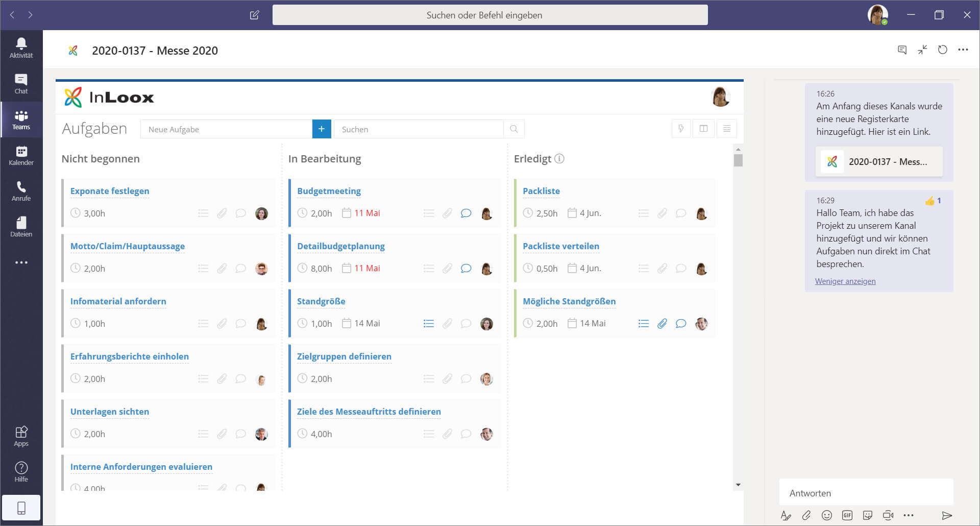Screen dimensions: 980x526
Task: Open the Mögliche Standgrößen task
Action: tap(569, 301)
